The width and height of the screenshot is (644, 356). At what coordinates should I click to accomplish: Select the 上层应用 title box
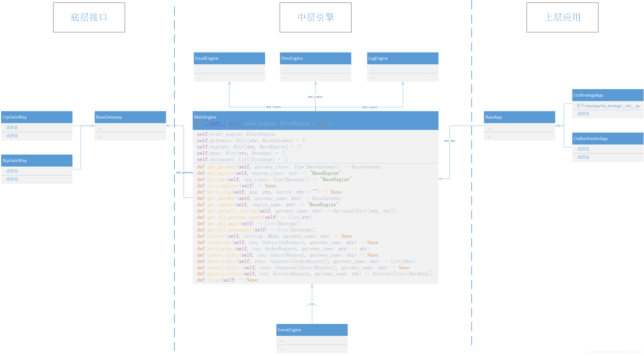563,17
